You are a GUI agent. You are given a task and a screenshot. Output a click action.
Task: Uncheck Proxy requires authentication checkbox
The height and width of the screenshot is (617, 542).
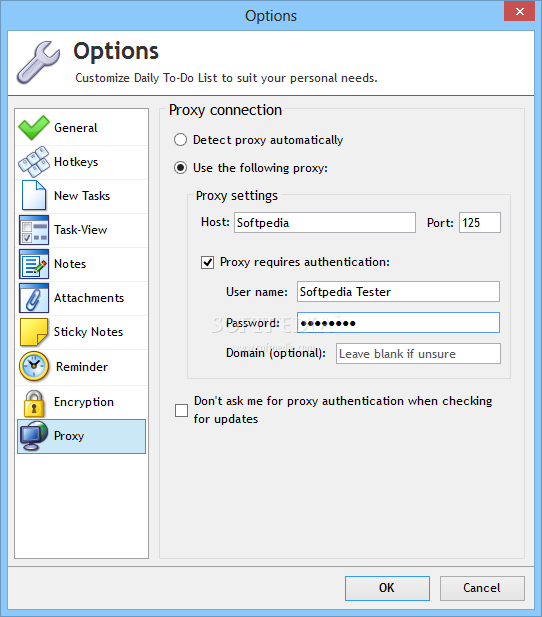(207, 262)
